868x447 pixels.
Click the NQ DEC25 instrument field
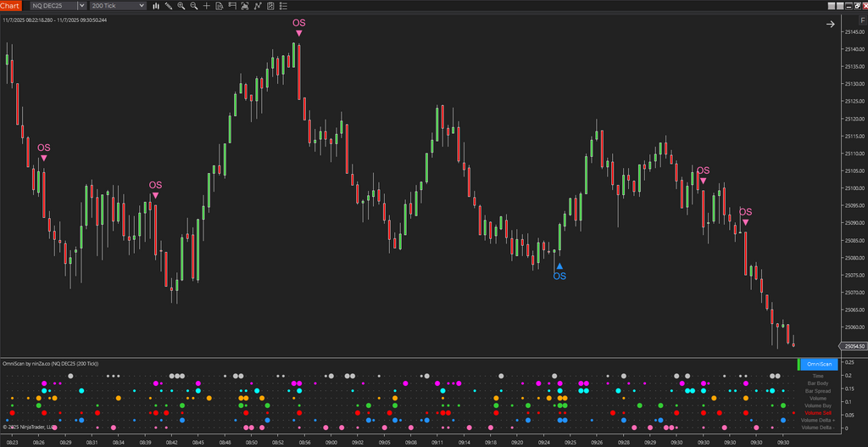coord(52,6)
